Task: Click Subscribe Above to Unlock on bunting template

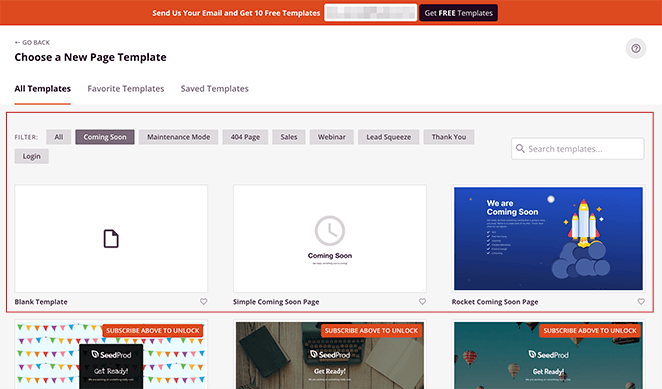Action: tap(152, 330)
